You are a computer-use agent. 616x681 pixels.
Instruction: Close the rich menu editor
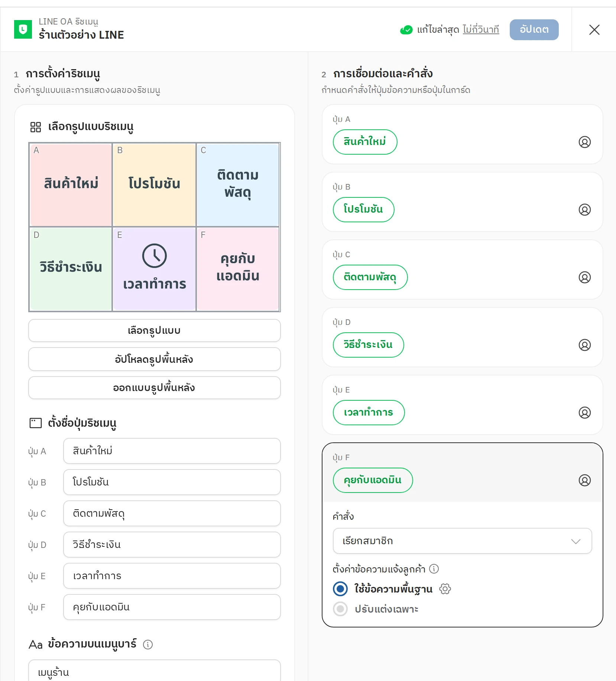[x=594, y=30]
